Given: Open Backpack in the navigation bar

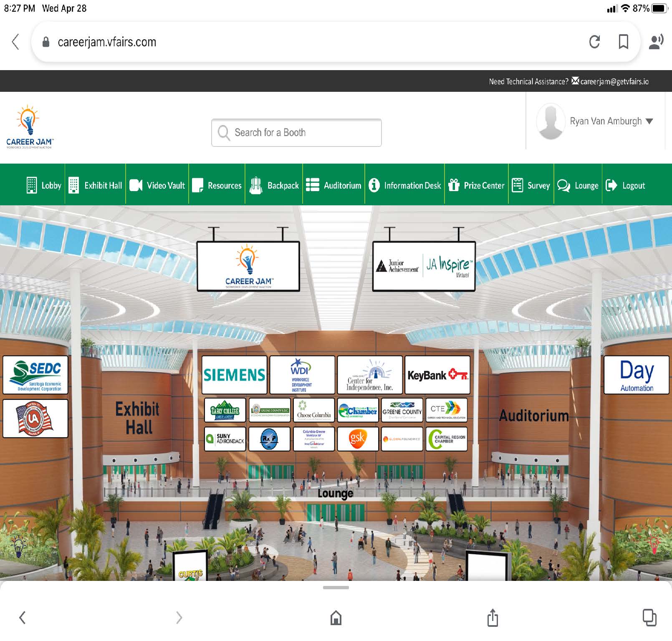Looking at the screenshot, I should tap(274, 185).
